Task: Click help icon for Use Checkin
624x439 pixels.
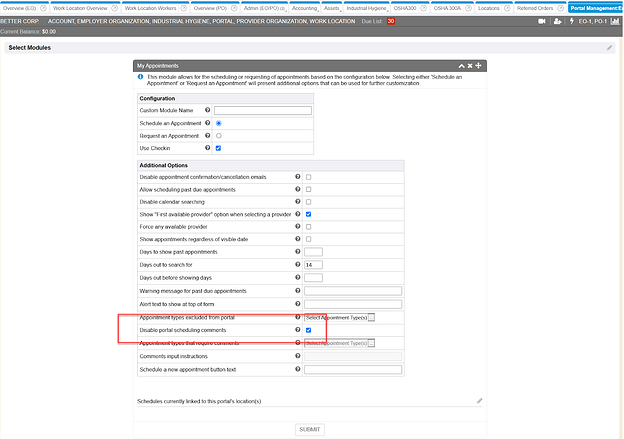Action: 207,148
